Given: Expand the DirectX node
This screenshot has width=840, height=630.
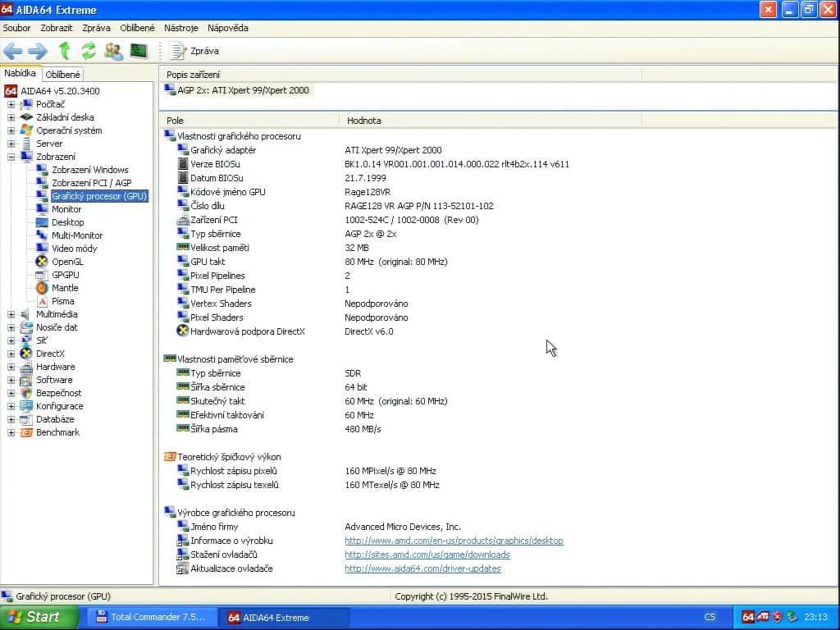Looking at the screenshot, I should click(11, 354).
